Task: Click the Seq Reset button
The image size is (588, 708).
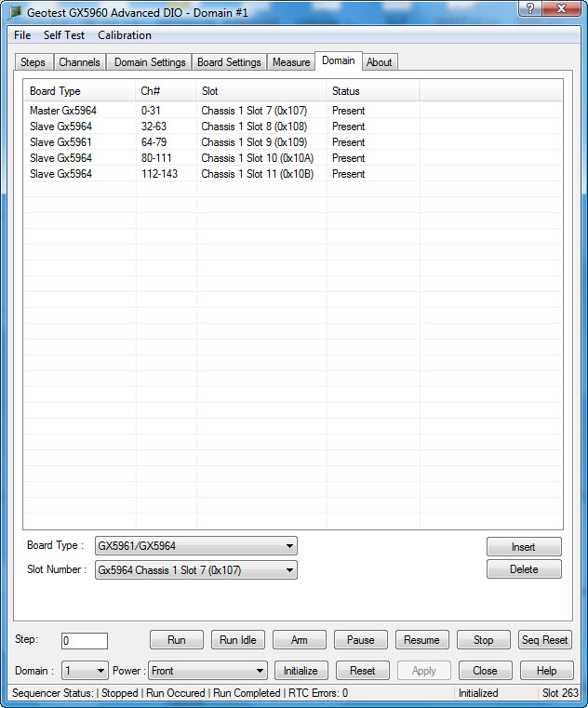Action: click(545, 640)
